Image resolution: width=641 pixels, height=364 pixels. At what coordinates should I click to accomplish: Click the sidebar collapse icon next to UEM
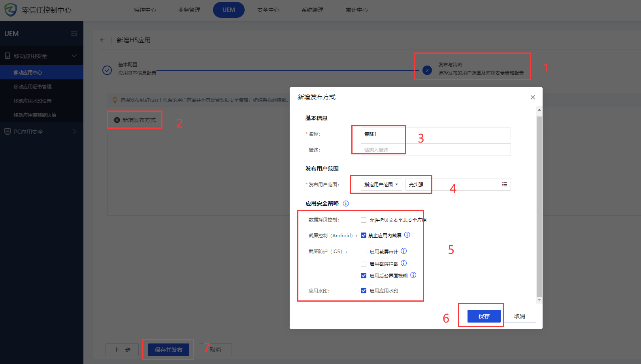(x=74, y=34)
